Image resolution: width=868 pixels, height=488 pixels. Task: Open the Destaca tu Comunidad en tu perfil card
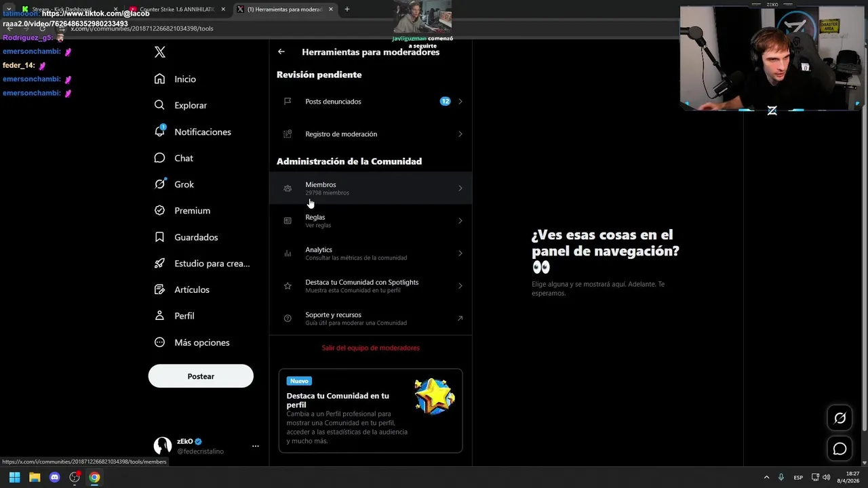click(x=370, y=411)
